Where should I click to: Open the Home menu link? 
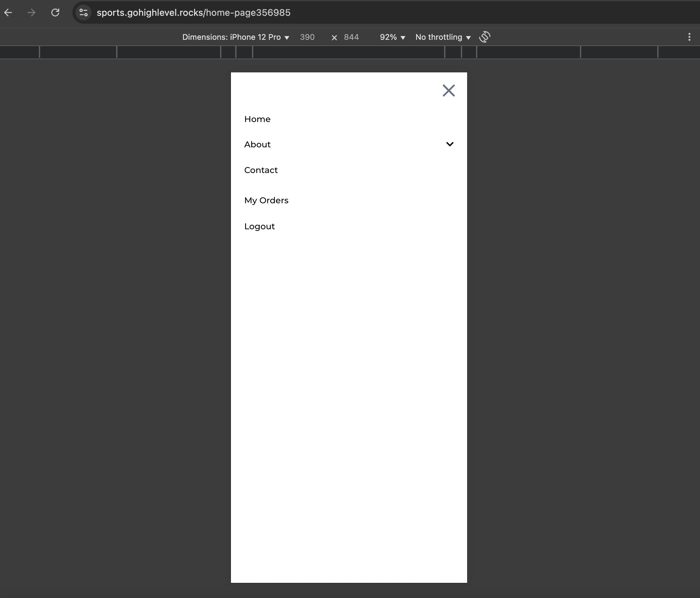tap(257, 119)
